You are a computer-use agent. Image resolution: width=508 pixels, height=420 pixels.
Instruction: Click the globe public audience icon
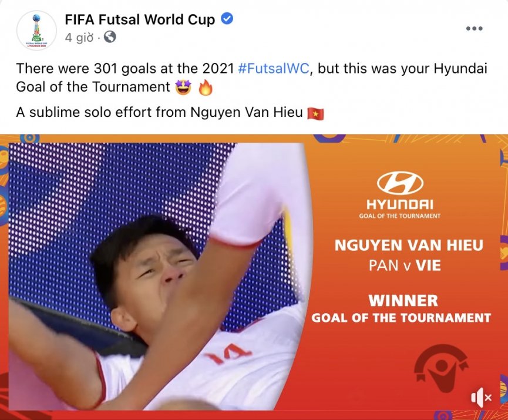click(109, 38)
